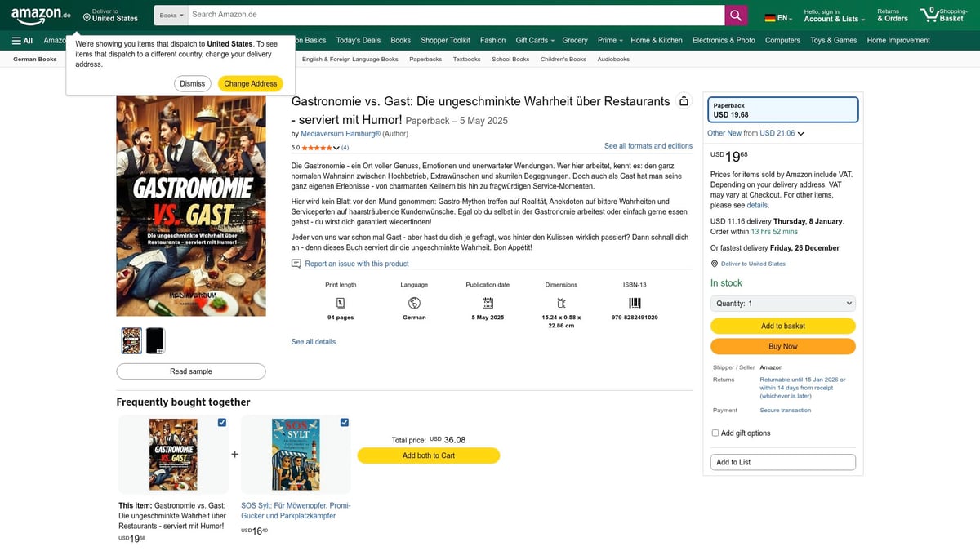Click the Change Address button in the notice
This screenshot has width=980, height=551.
coord(250,82)
